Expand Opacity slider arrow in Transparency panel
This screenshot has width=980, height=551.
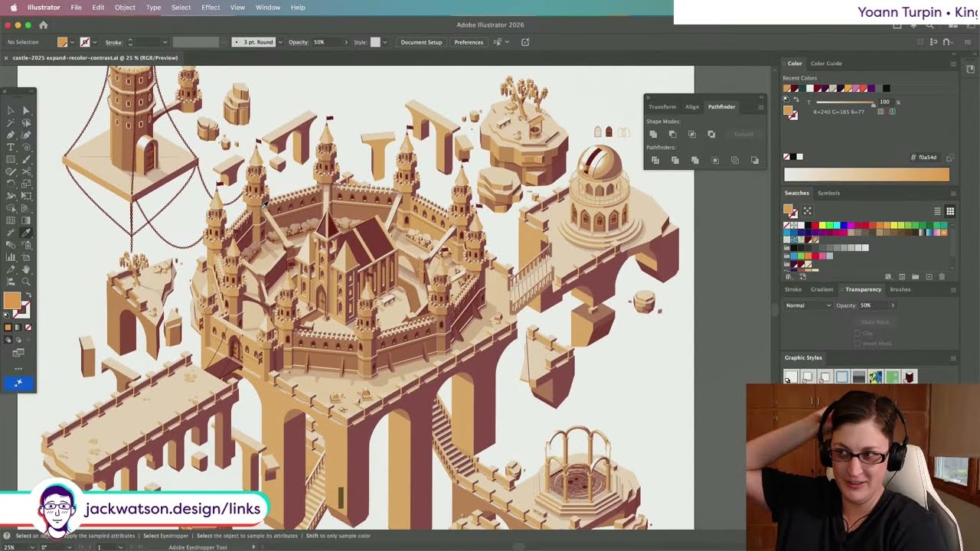click(892, 305)
